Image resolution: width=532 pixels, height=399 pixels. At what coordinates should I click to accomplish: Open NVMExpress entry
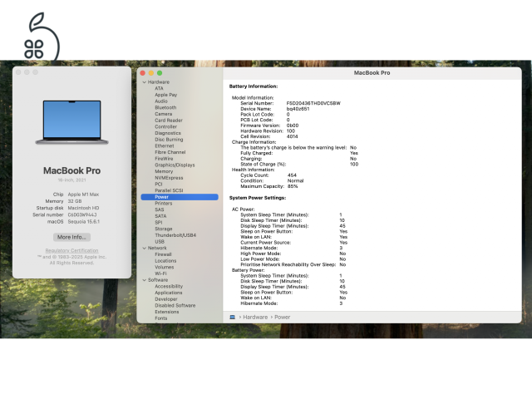(x=169, y=178)
